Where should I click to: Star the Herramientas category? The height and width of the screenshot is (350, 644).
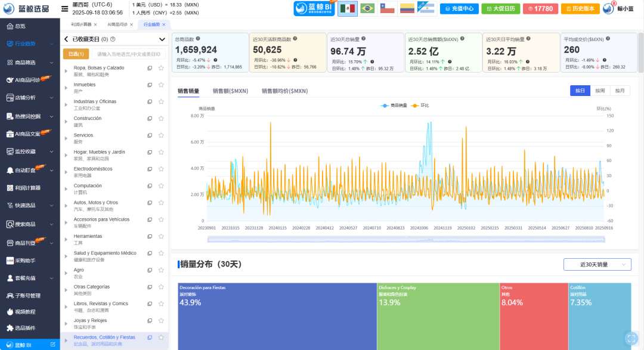161,237
